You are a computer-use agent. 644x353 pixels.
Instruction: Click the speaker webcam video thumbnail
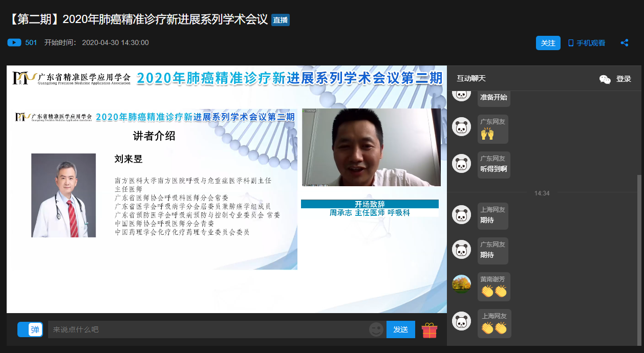[x=371, y=147]
